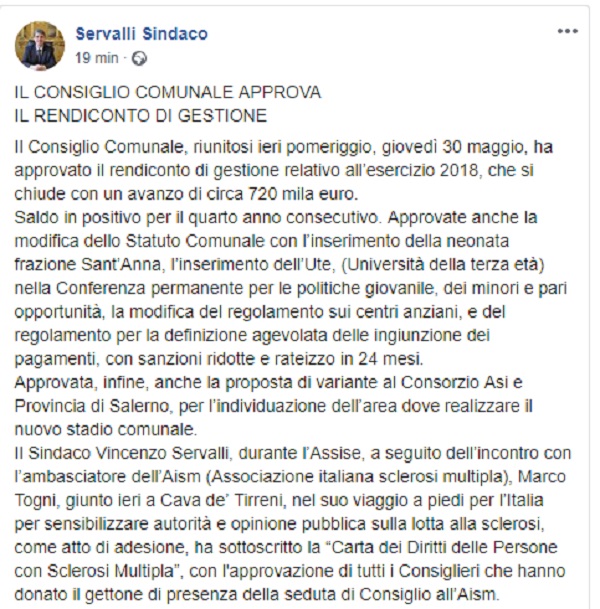Click the headline IL CONSIGLIO COMUNALE APPROVA
Image resolution: width=600 pixels, height=609 pixels.
pyautogui.click(x=168, y=92)
